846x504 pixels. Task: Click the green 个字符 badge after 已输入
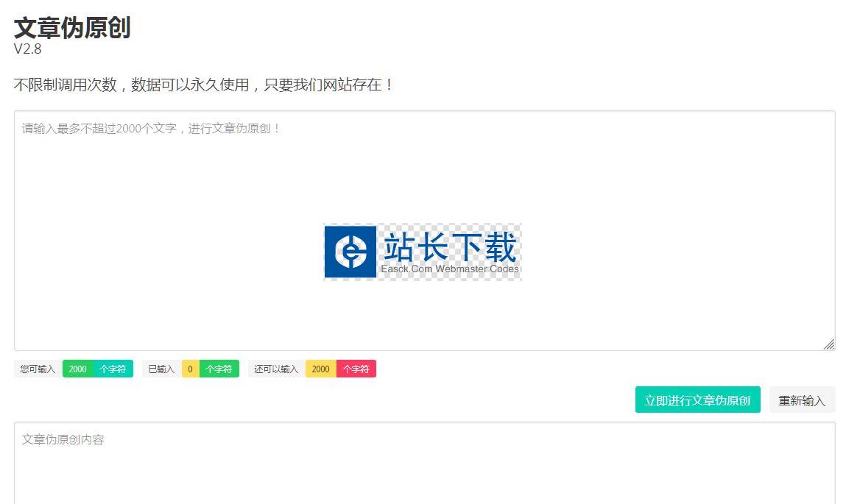point(219,369)
